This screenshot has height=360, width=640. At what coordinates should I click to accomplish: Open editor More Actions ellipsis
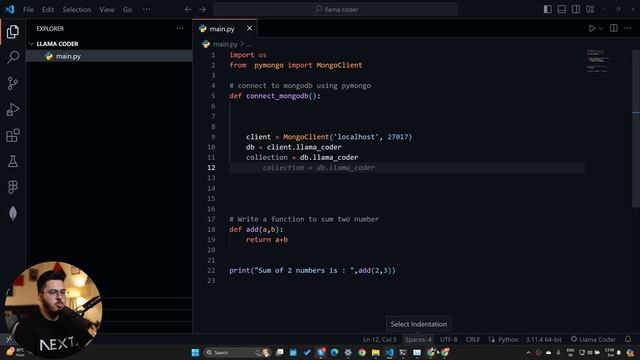(628, 28)
